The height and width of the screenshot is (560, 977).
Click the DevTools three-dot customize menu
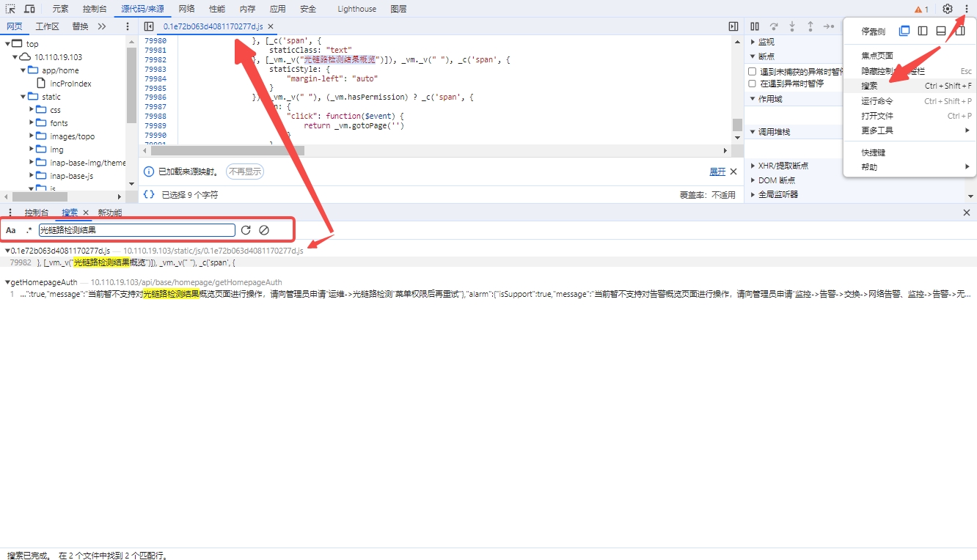click(x=967, y=9)
